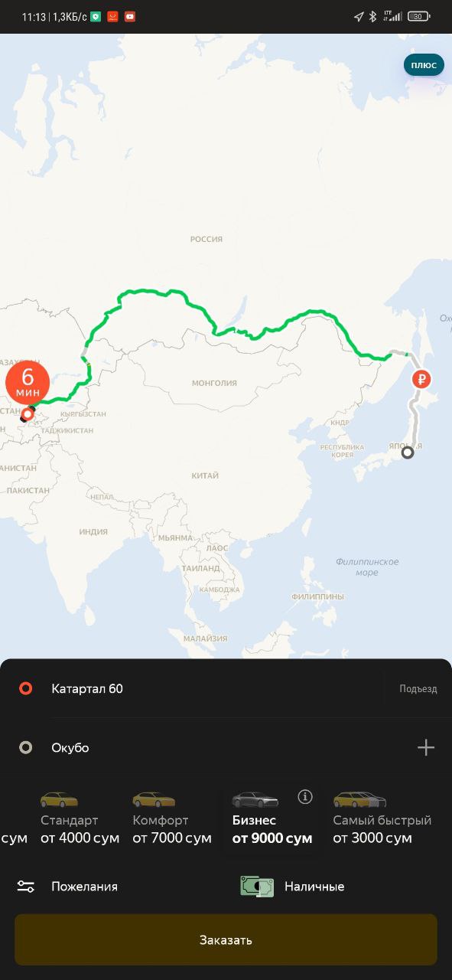Open the Наличные payment method selector
Viewport: 452px width, 980px height.
tap(293, 887)
